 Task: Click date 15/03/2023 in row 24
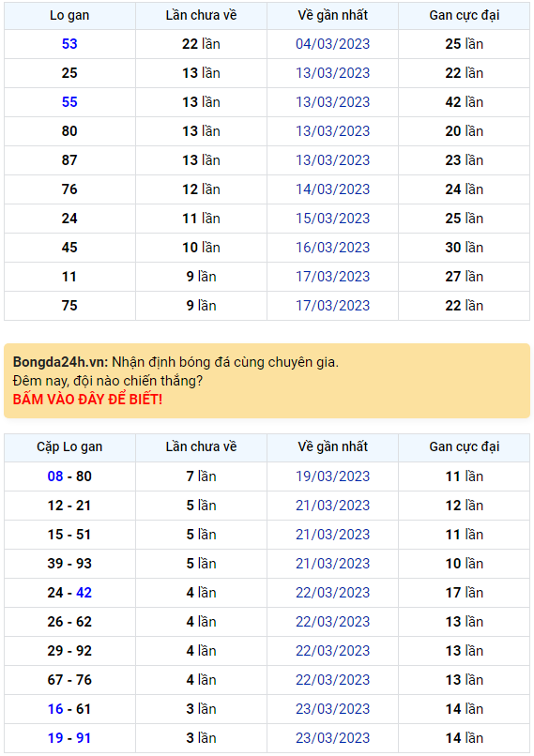coord(333,219)
